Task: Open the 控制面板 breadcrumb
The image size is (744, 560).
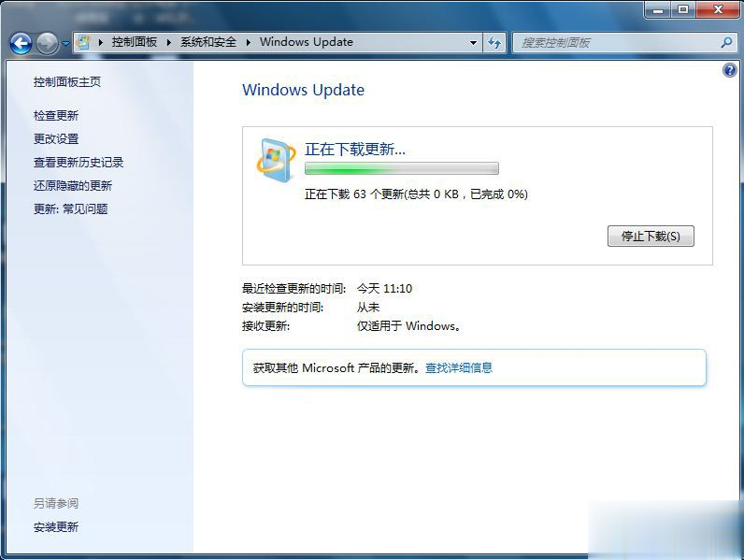Action: click(135, 42)
